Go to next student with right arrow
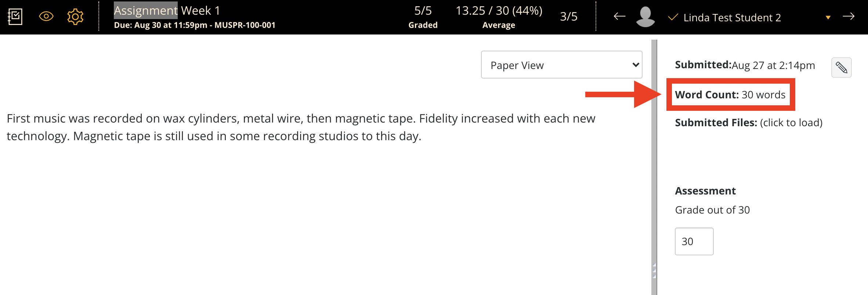Image resolution: width=868 pixels, height=295 pixels. pyautogui.click(x=849, y=17)
